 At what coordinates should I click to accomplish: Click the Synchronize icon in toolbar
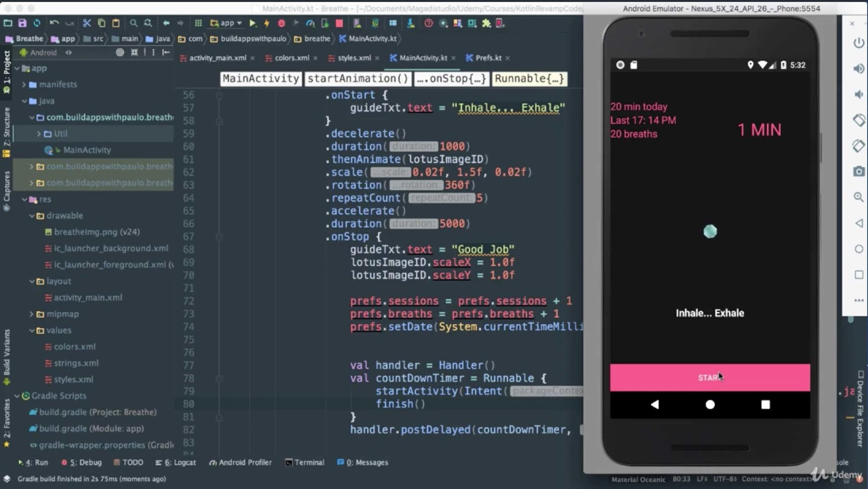pyautogui.click(x=37, y=23)
